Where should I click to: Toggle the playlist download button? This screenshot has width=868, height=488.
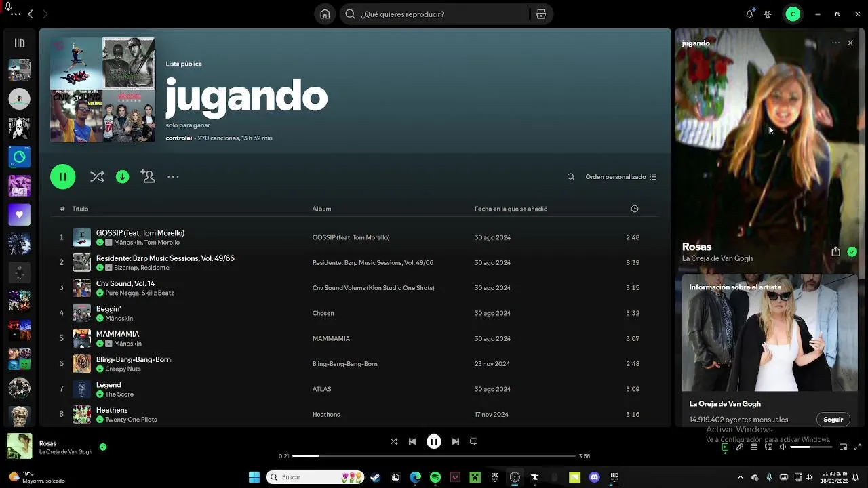click(122, 177)
